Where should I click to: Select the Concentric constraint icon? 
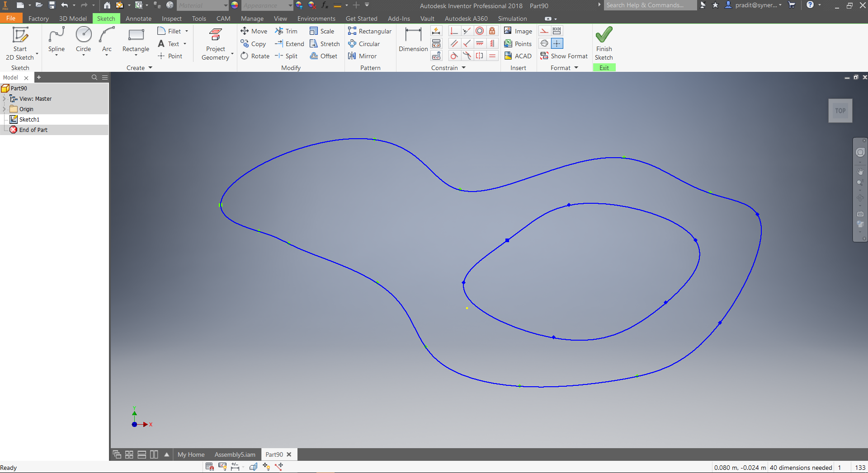[480, 31]
